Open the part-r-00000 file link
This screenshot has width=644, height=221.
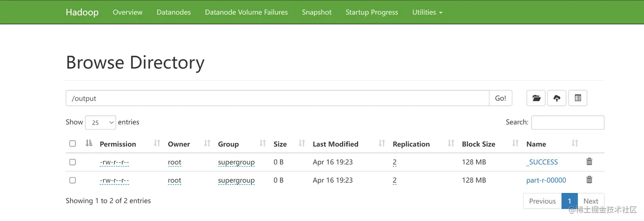point(546,180)
